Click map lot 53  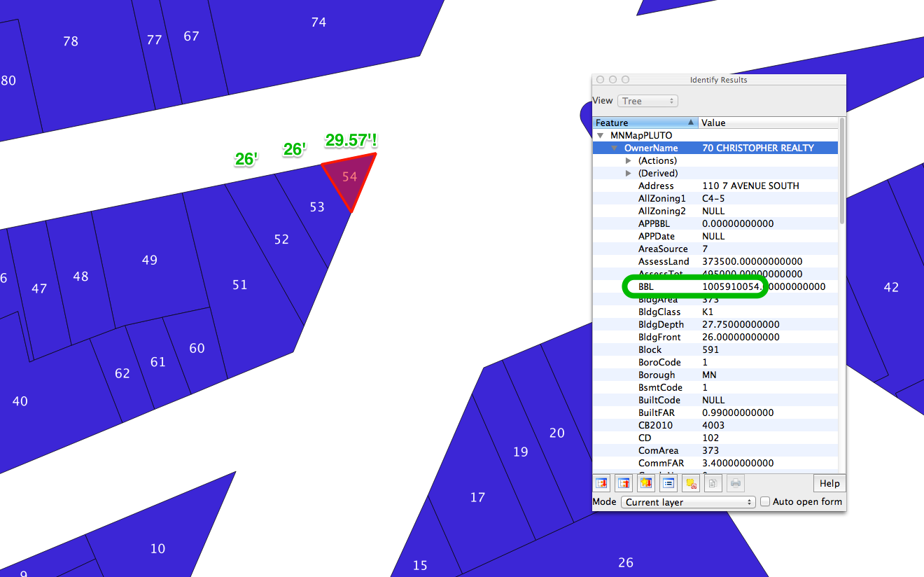(317, 207)
